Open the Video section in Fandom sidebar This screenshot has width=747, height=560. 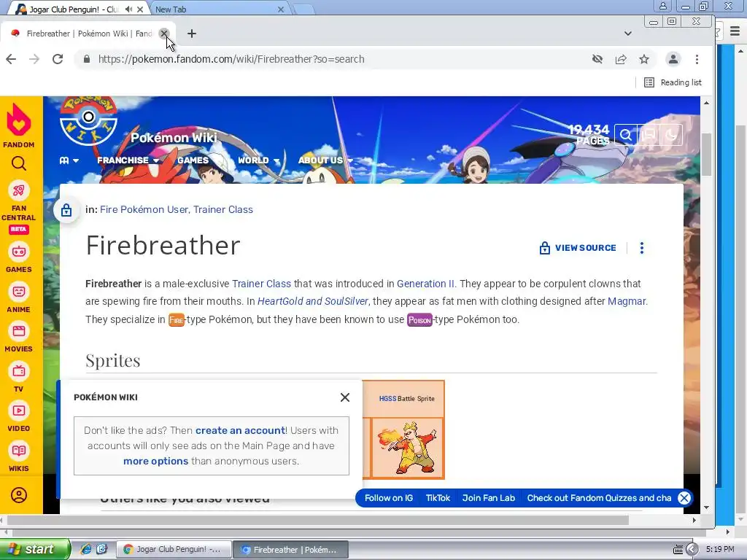(18, 416)
